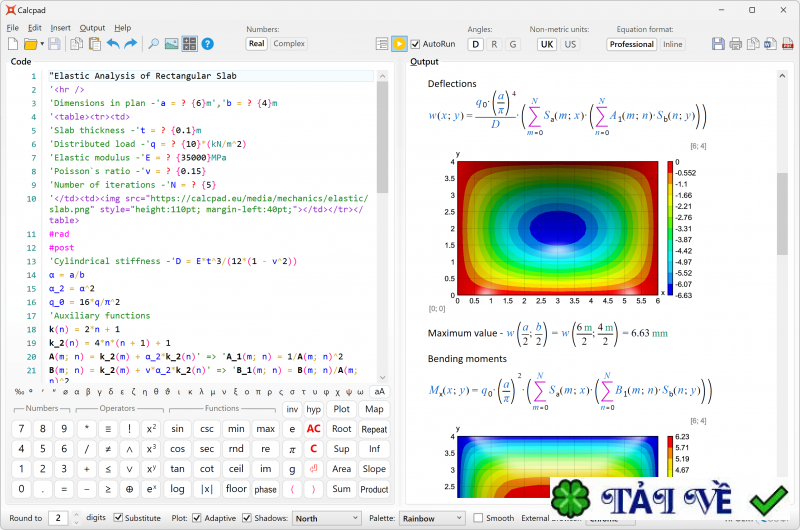Open the Palette dropdown showing Rainbow

[x=430, y=518]
